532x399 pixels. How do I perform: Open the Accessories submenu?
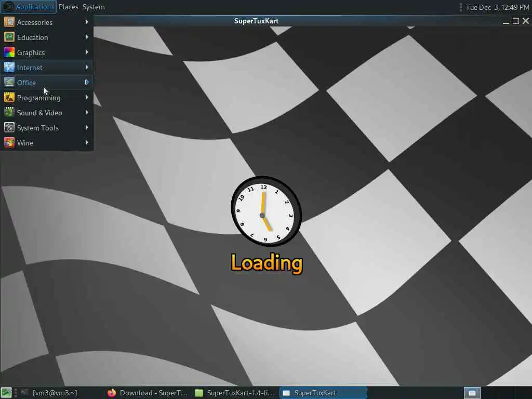tap(46, 22)
